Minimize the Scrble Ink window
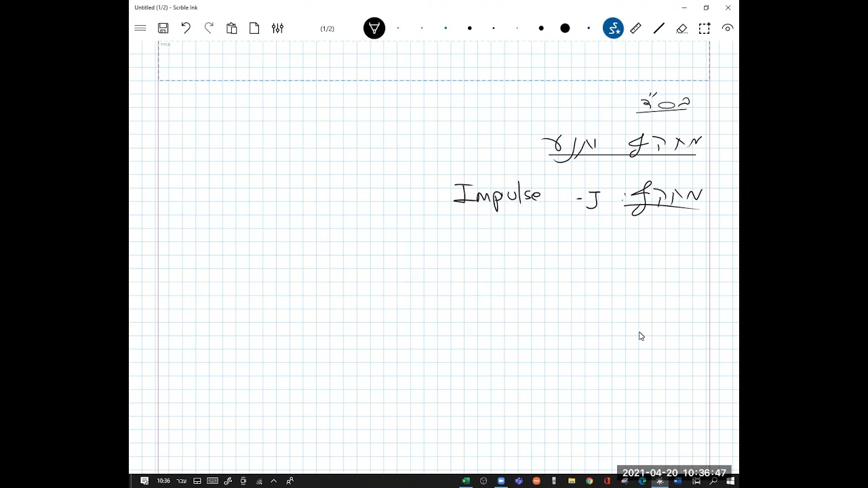Image resolution: width=868 pixels, height=488 pixels. pyautogui.click(x=684, y=7)
